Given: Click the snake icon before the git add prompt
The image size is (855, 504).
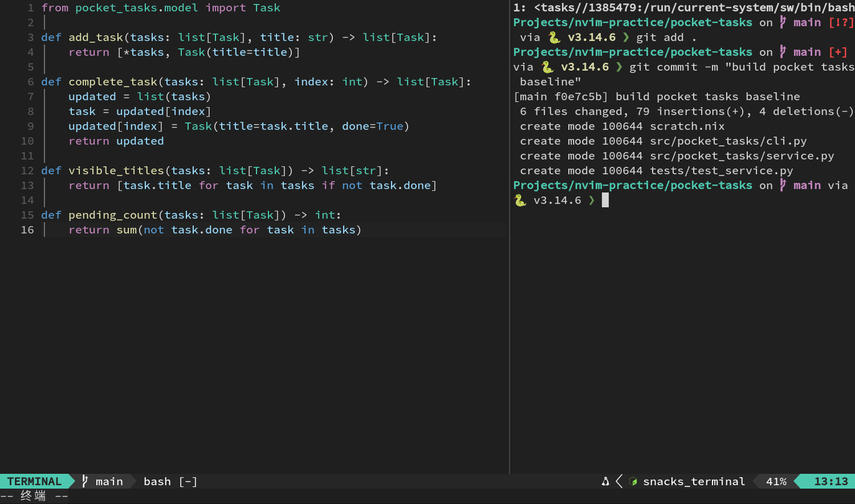Looking at the screenshot, I should click(554, 38).
